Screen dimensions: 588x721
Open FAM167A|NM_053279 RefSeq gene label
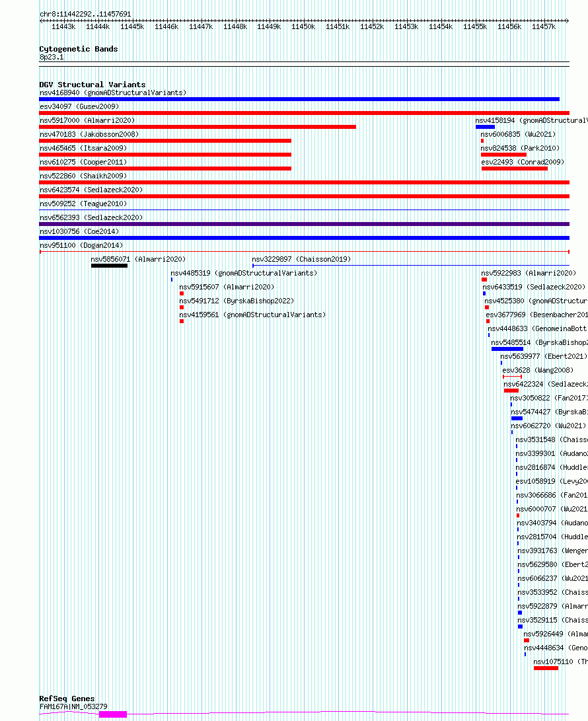(73, 706)
